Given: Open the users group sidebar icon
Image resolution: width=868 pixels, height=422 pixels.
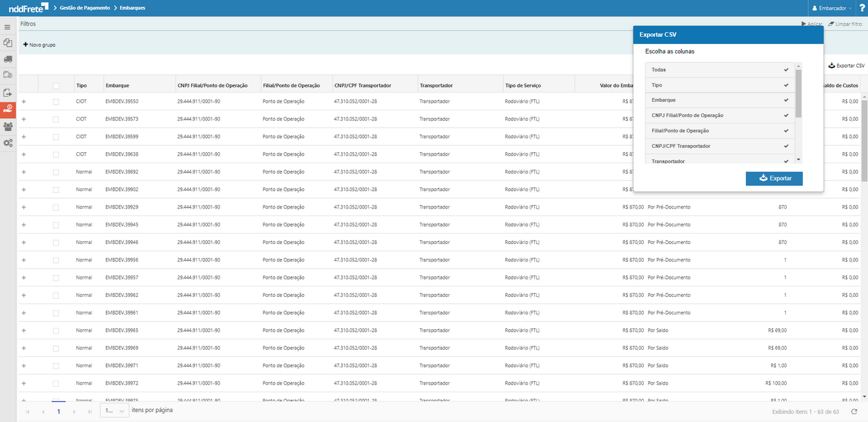Looking at the screenshot, I should point(8,126).
